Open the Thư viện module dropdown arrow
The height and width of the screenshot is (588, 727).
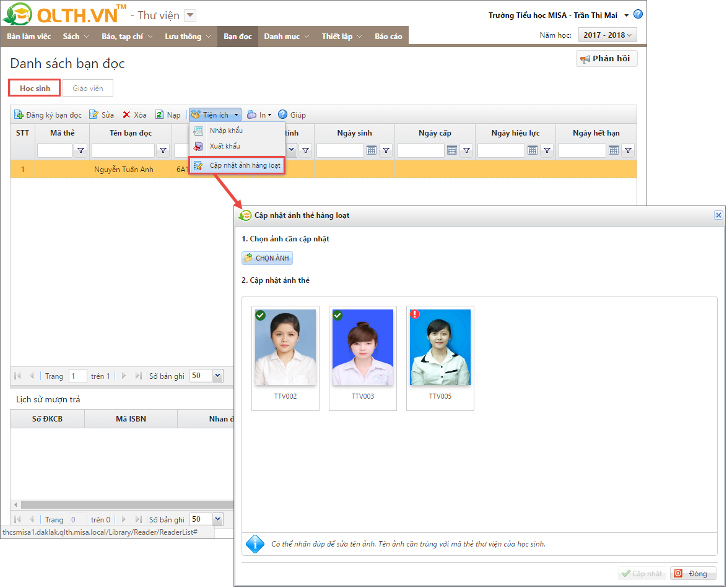click(191, 15)
